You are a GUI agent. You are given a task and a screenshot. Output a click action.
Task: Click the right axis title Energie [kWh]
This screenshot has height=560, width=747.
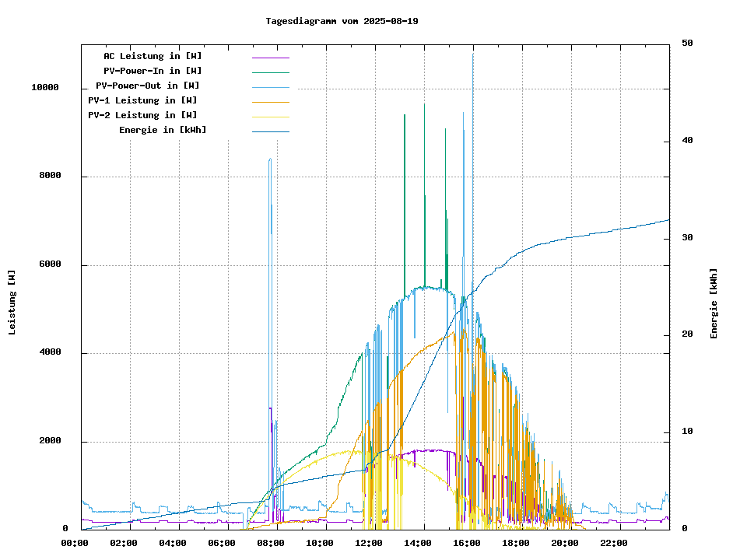[x=714, y=303]
